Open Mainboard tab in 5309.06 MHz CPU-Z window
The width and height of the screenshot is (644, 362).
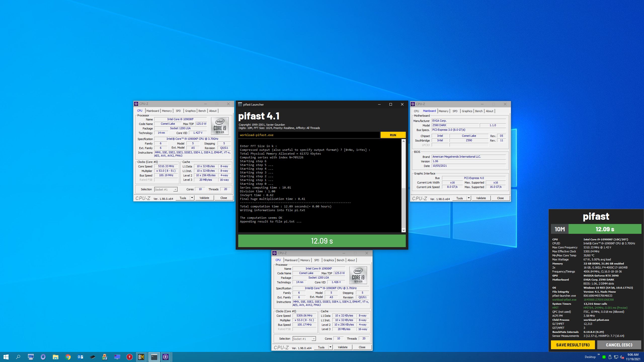tap(291, 260)
